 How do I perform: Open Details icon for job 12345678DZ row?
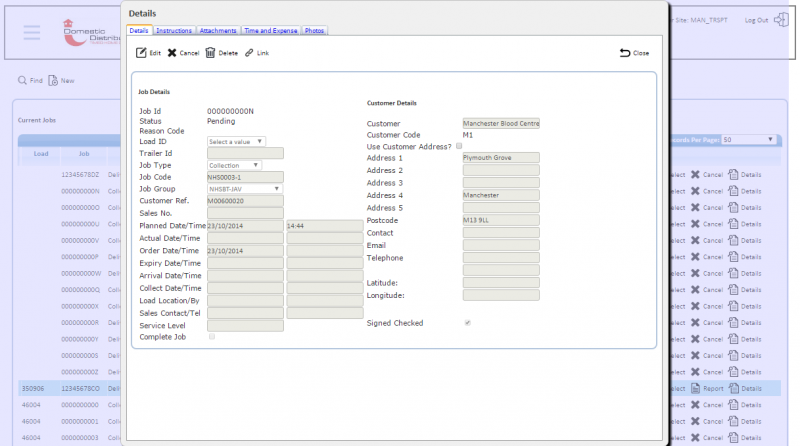click(733, 175)
